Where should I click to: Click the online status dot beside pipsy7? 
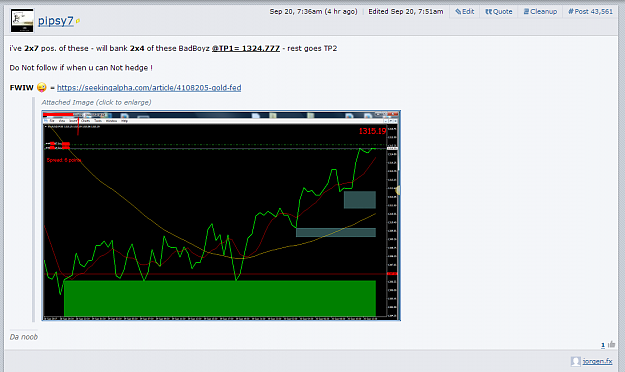click(78, 21)
